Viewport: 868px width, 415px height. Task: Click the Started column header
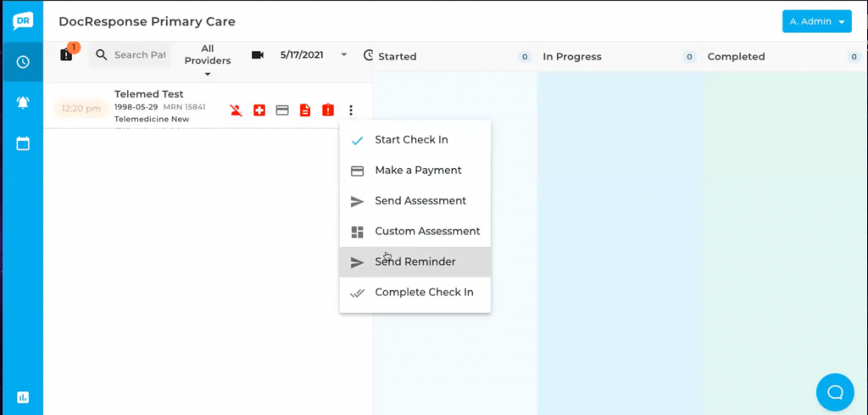click(x=398, y=57)
